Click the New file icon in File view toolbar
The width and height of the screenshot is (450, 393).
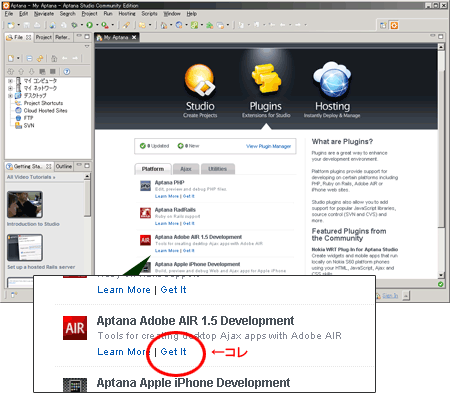point(11,59)
